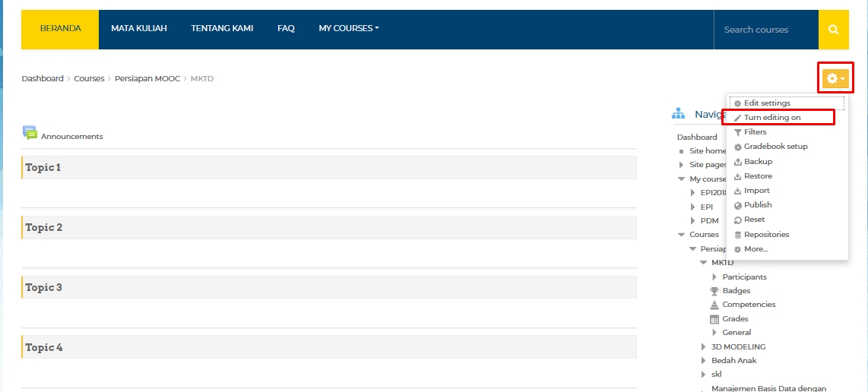The width and height of the screenshot is (868, 392).
Task: Expand the Participants tree node
Action: pos(714,277)
